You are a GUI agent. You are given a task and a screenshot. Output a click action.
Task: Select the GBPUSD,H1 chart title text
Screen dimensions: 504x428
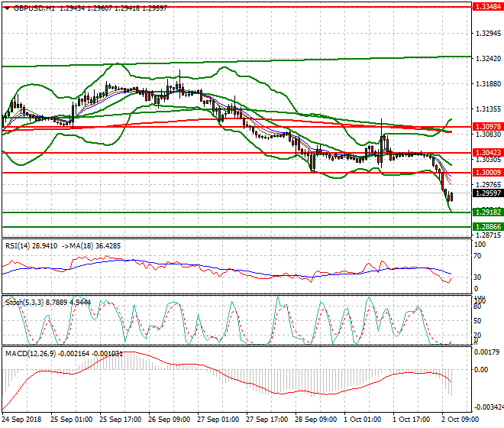(34, 6)
